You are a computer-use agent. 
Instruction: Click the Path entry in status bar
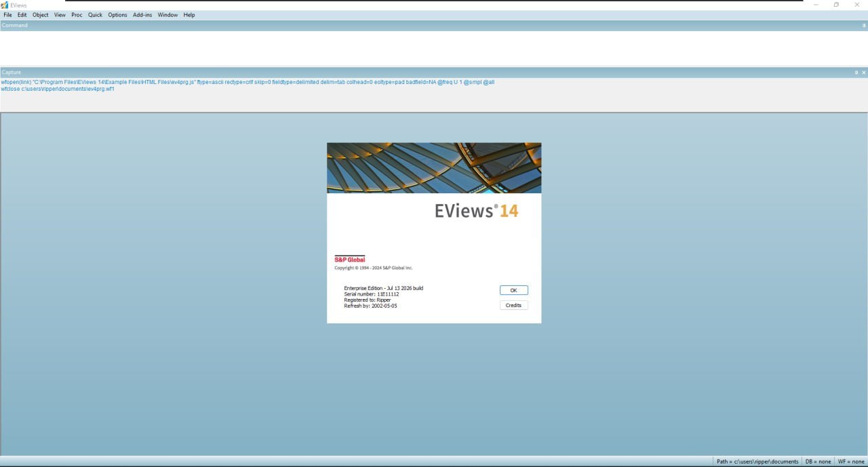pos(757,462)
